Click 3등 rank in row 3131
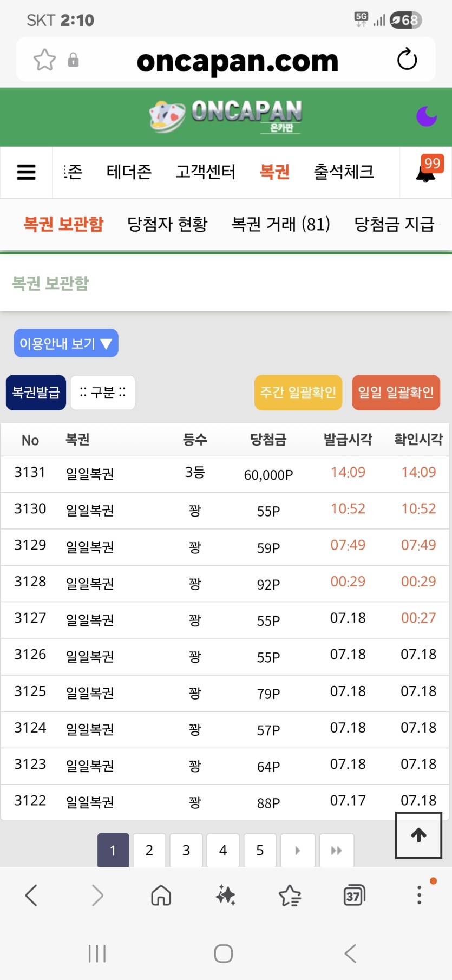This screenshot has width=452, height=980. coord(195,473)
